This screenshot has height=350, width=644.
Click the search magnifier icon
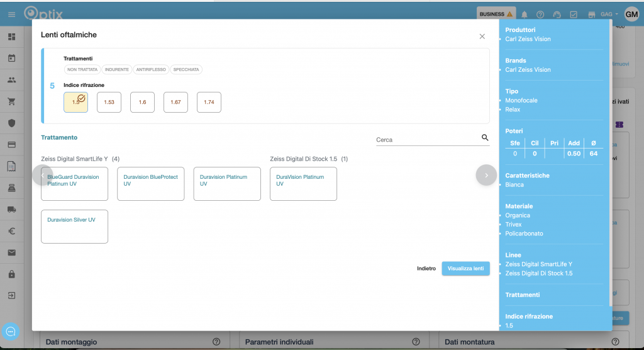pos(485,138)
